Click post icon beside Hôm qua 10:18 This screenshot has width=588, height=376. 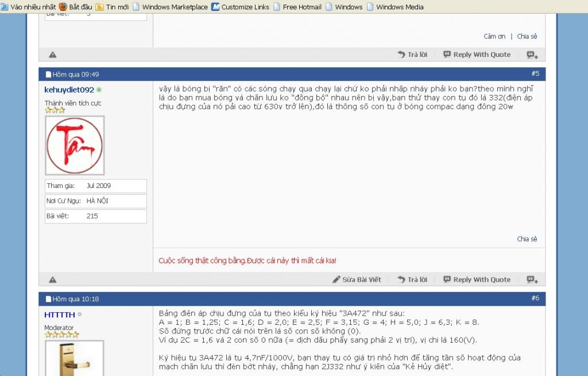point(48,299)
